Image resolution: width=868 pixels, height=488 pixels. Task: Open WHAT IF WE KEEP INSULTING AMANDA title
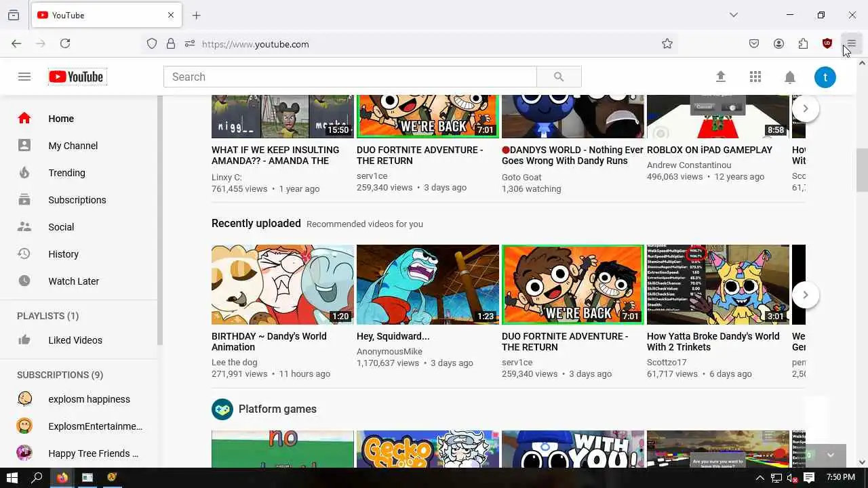click(x=275, y=155)
